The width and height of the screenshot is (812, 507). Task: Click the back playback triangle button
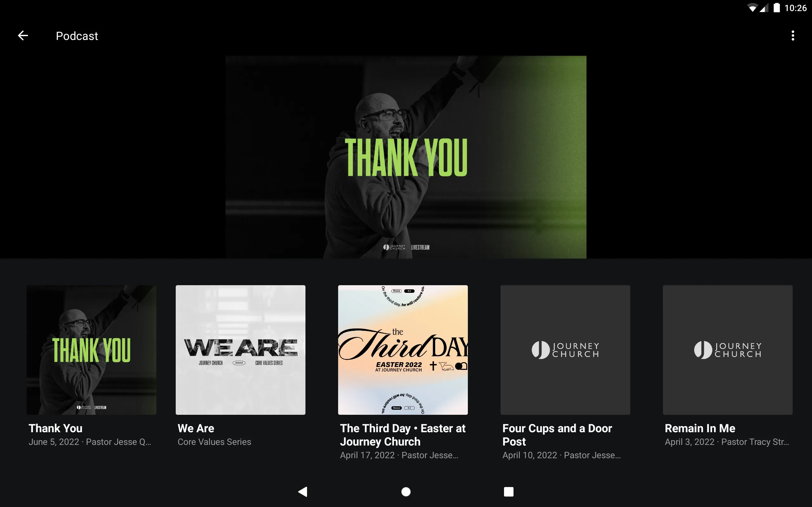(x=303, y=491)
